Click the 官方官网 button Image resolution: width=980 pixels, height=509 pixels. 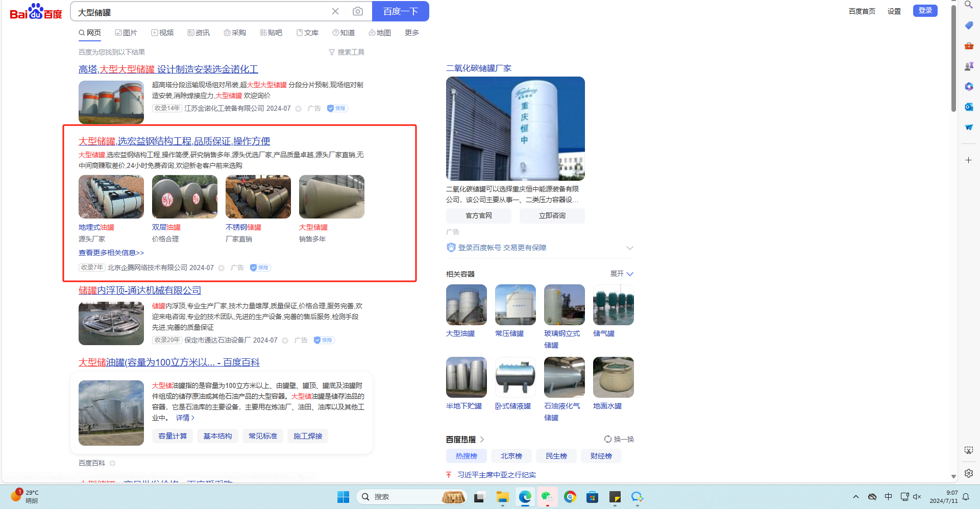click(x=479, y=215)
